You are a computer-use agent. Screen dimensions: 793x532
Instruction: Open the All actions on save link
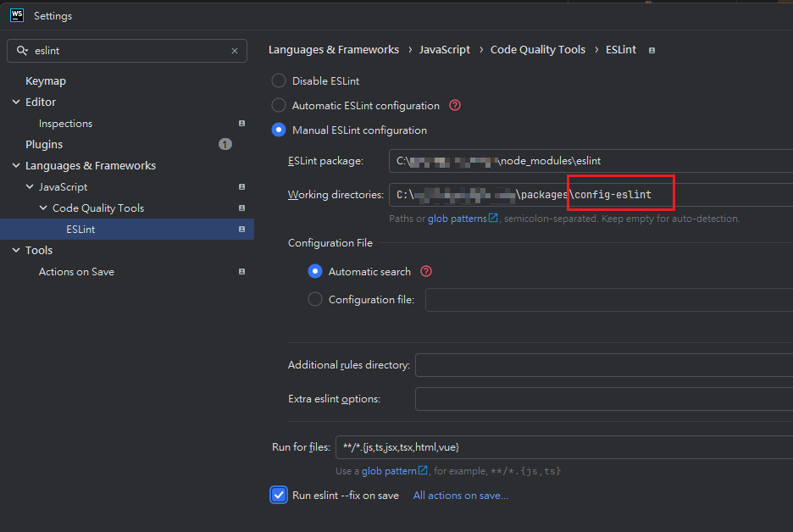coord(460,496)
